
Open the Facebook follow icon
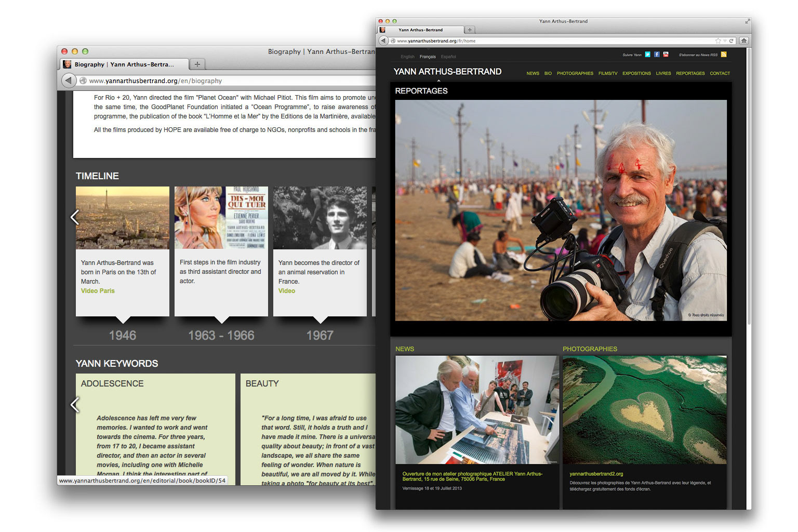click(657, 55)
